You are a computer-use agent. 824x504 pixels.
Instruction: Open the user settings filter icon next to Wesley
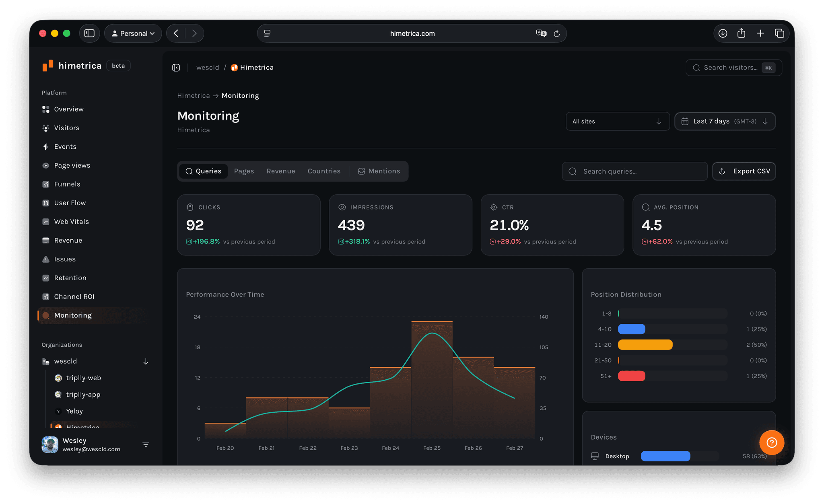click(x=146, y=444)
